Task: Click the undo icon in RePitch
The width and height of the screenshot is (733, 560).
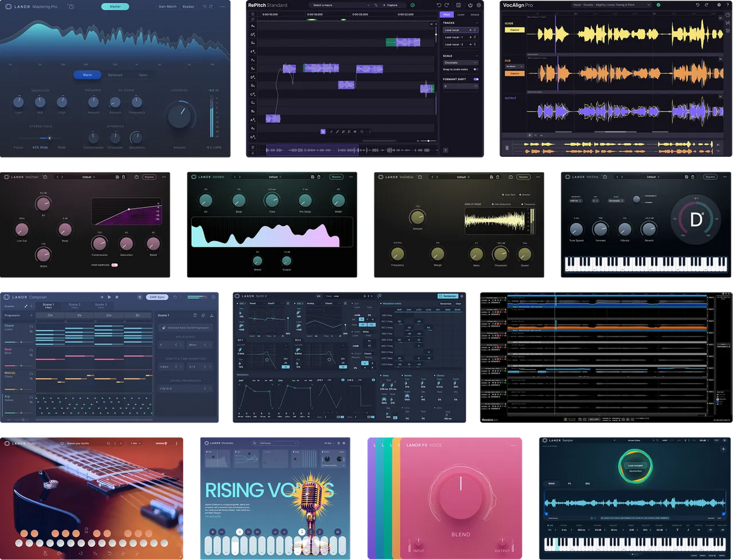Action: [438, 5]
